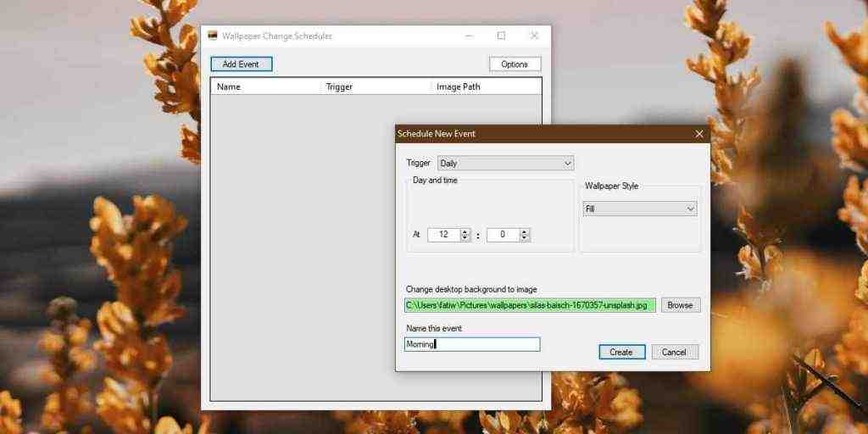This screenshot has width=868, height=434.
Task: Increase the hour with the up arrow
Action: pos(465,231)
